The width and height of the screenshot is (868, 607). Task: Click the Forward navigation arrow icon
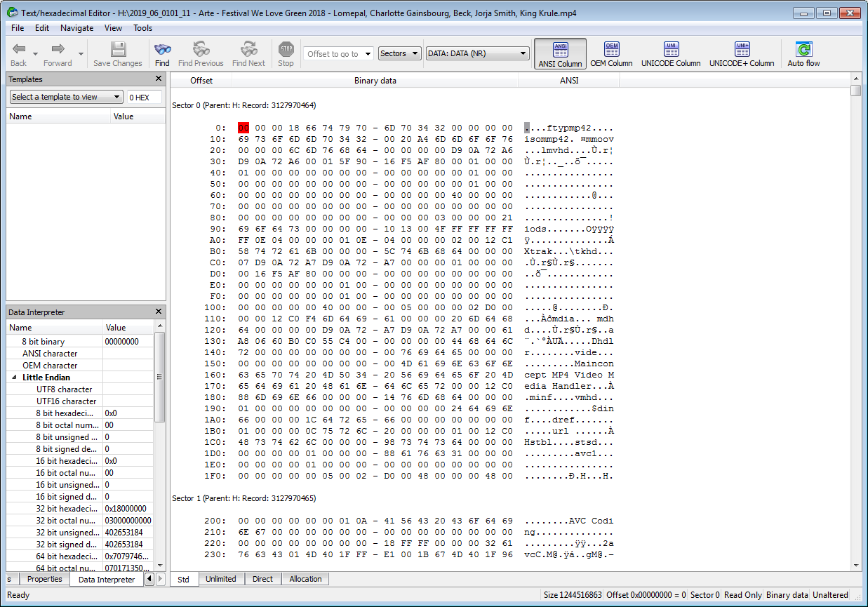pyautogui.click(x=58, y=48)
